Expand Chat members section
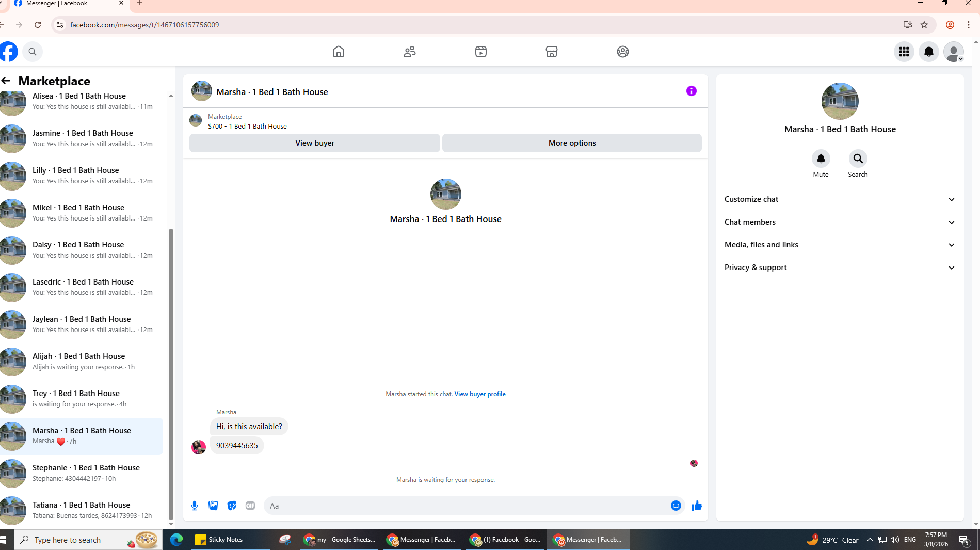This screenshot has width=980, height=550. coord(840,222)
